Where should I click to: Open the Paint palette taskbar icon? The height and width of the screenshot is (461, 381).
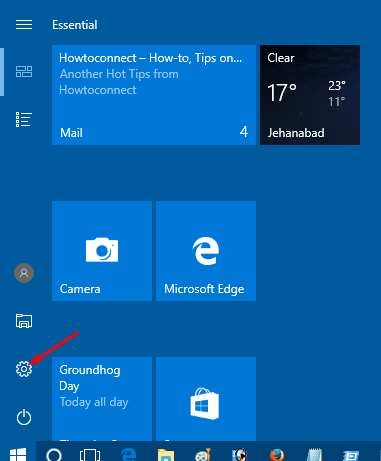[x=203, y=455]
